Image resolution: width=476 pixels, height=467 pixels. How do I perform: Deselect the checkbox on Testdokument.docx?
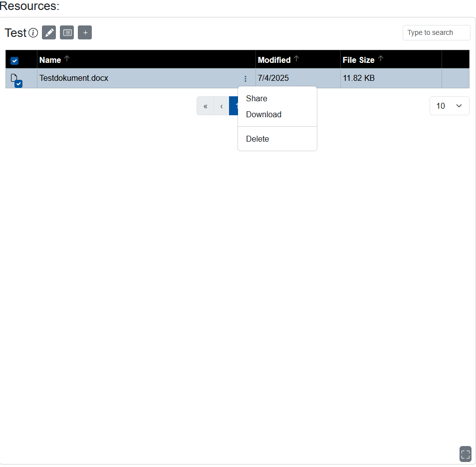coord(18,84)
